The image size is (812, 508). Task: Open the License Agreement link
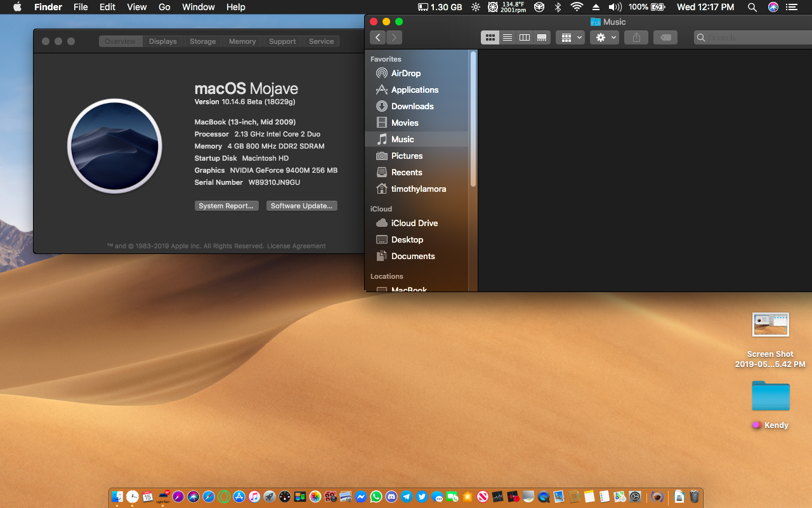[x=296, y=246]
